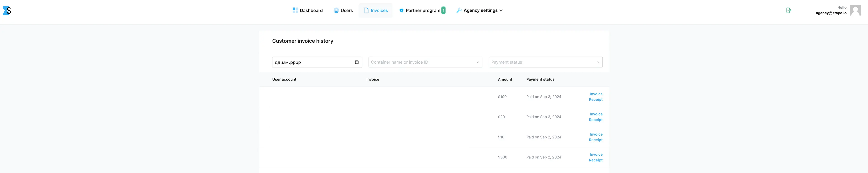
Task: Click the Hello greeting text
Action: pos(842,7)
